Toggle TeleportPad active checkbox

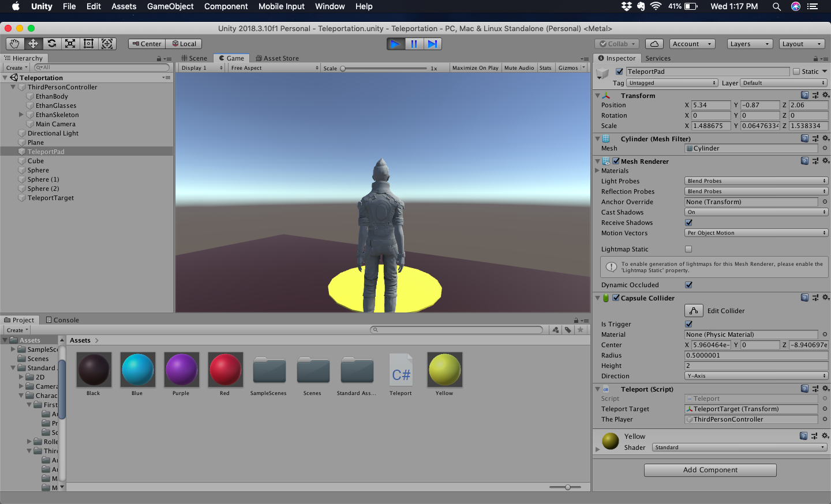point(619,72)
